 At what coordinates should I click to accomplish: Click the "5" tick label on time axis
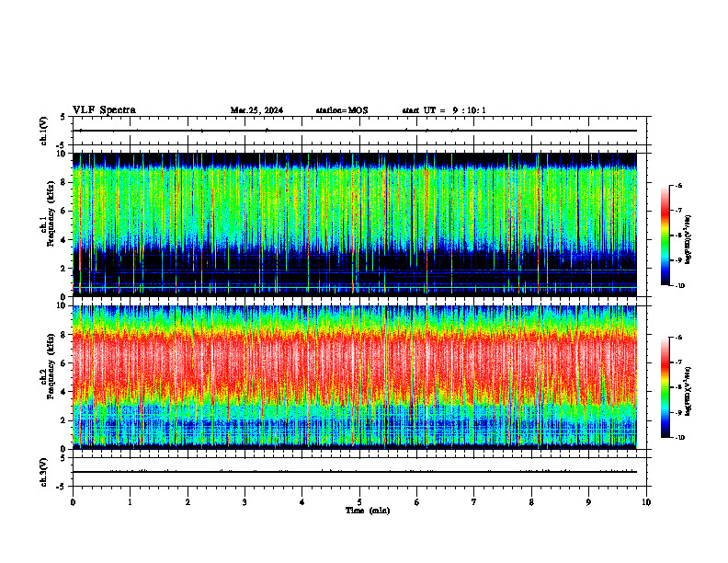(x=359, y=502)
